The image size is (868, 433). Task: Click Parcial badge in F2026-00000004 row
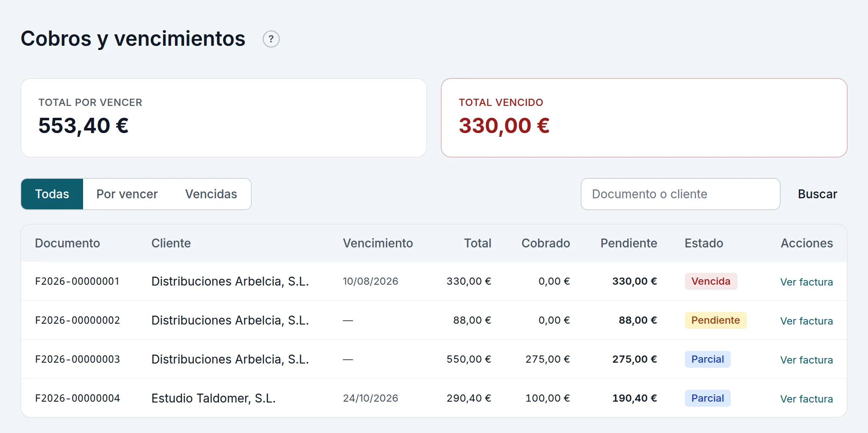[x=707, y=398]
